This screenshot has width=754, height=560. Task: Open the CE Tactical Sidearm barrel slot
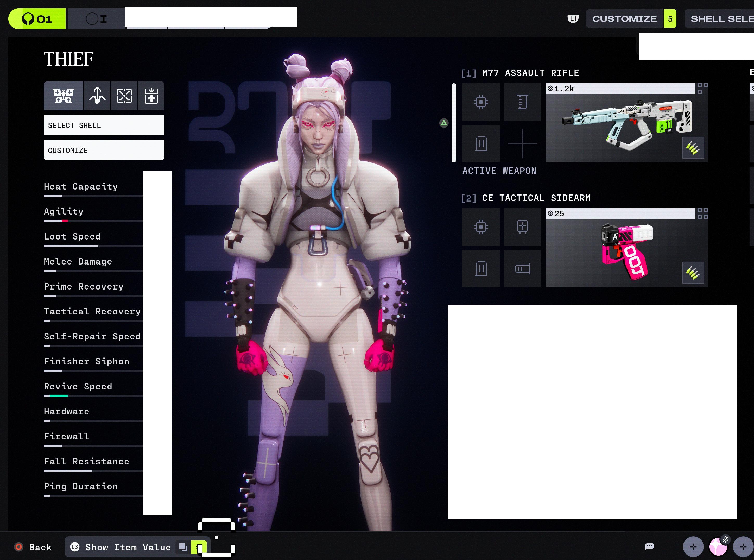pyautogui.click(x=523, y=269)
